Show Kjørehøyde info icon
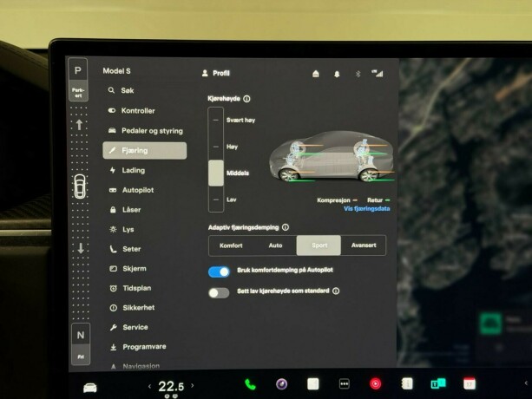The width and height of the screenshot is (532, 399). coord(246,99)
